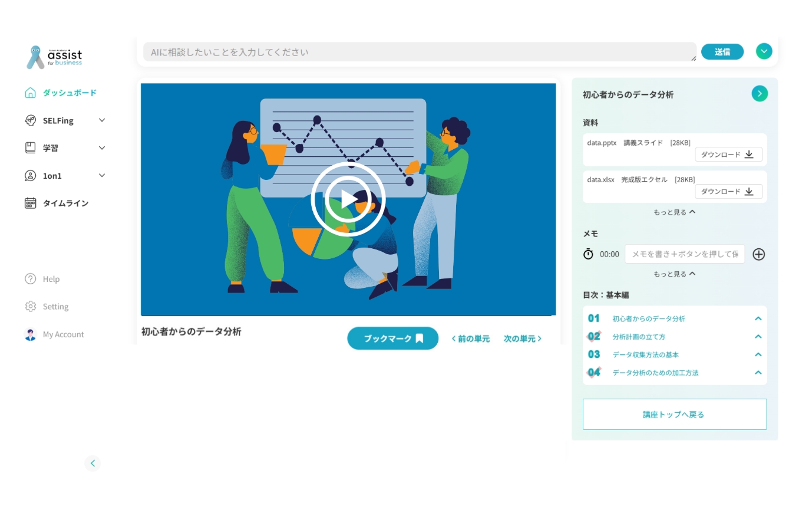The width and height of the screenshot is (812, 506).
Task: Focus the AI consultation input field
Action: click(420, 52)
